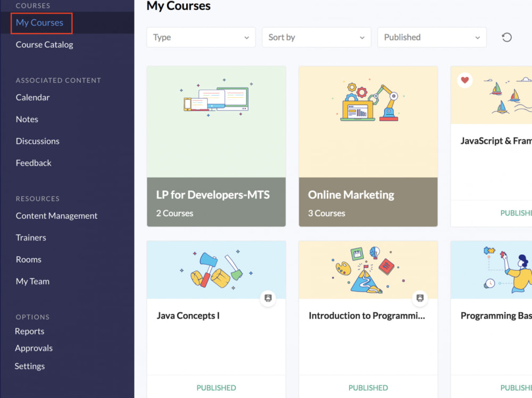Open the Java Concepts I course title
The width and height of the screenshot is (532, 398).
[188, 316]
